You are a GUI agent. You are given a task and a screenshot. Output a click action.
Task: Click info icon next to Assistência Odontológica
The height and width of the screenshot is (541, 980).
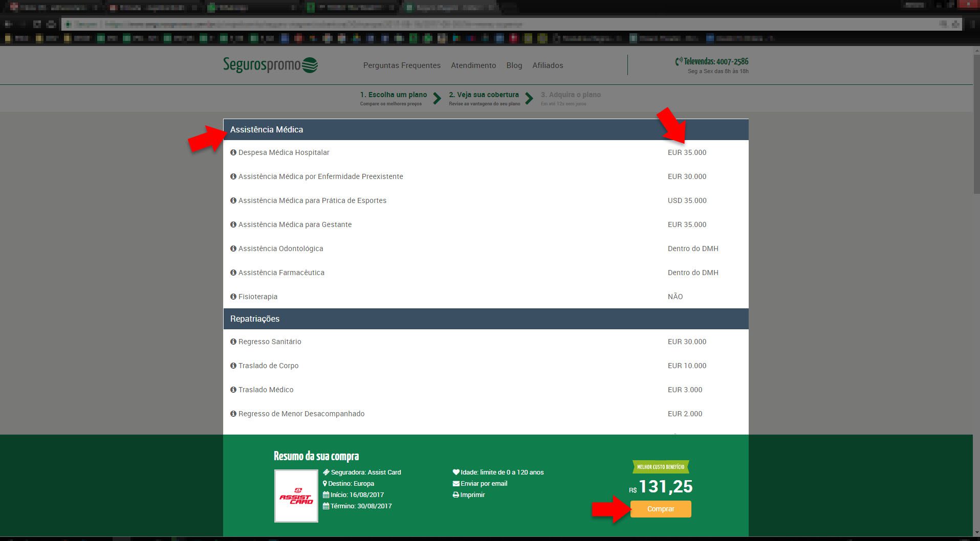click(x=233, y=249)
